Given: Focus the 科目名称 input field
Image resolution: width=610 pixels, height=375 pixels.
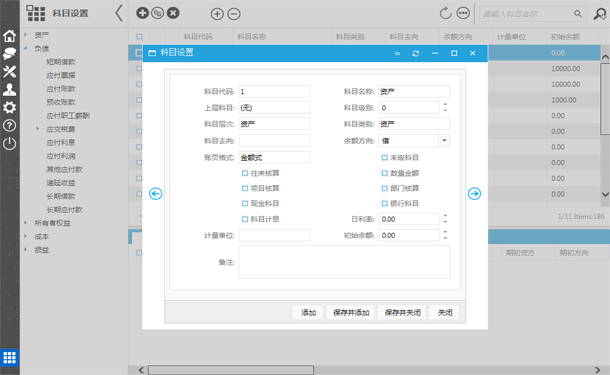Looking at the screenshot, I should (414, 91).
